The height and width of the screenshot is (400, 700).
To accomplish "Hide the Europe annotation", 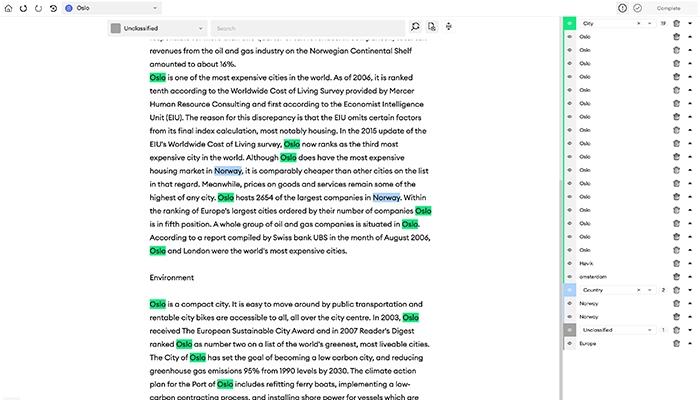I will pos(570,343).
